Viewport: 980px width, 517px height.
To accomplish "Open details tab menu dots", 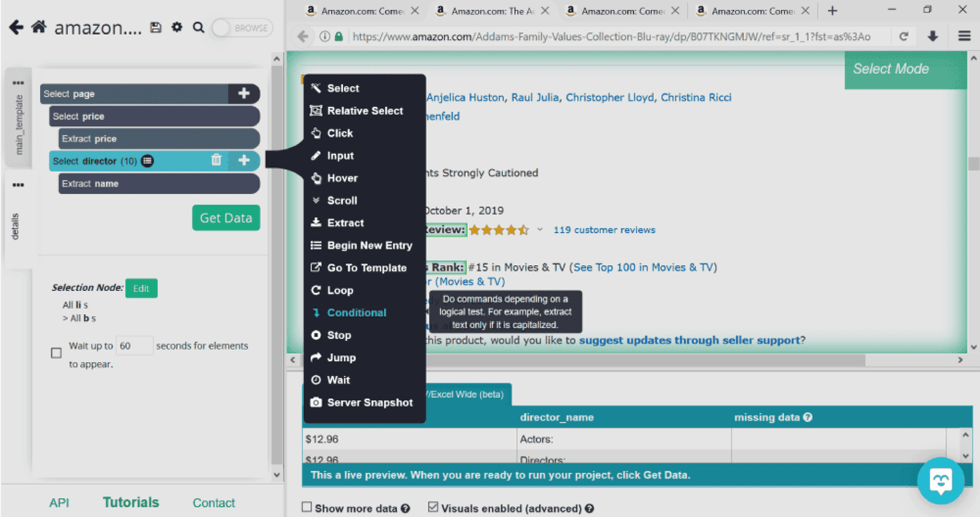I will (x=18, y=185).
